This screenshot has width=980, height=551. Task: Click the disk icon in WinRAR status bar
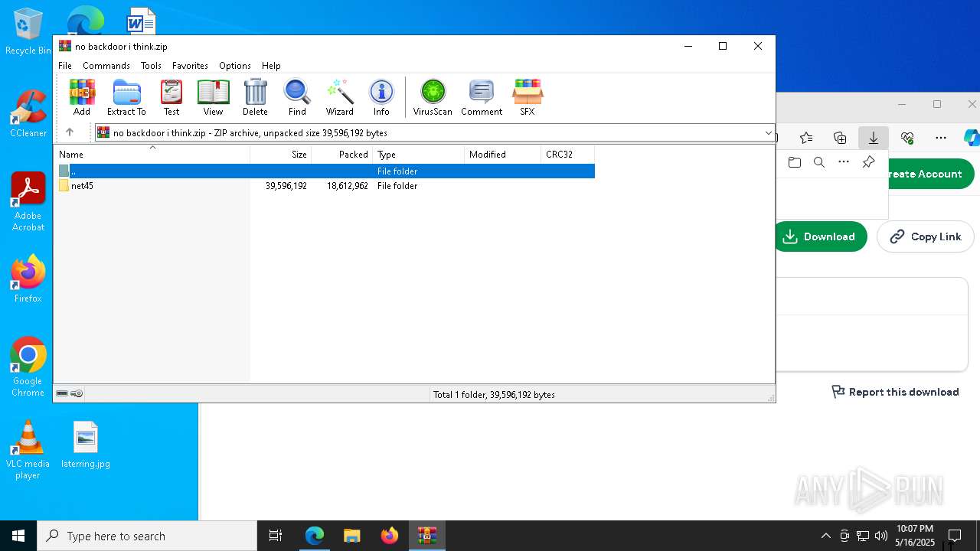tap(62, 393)
